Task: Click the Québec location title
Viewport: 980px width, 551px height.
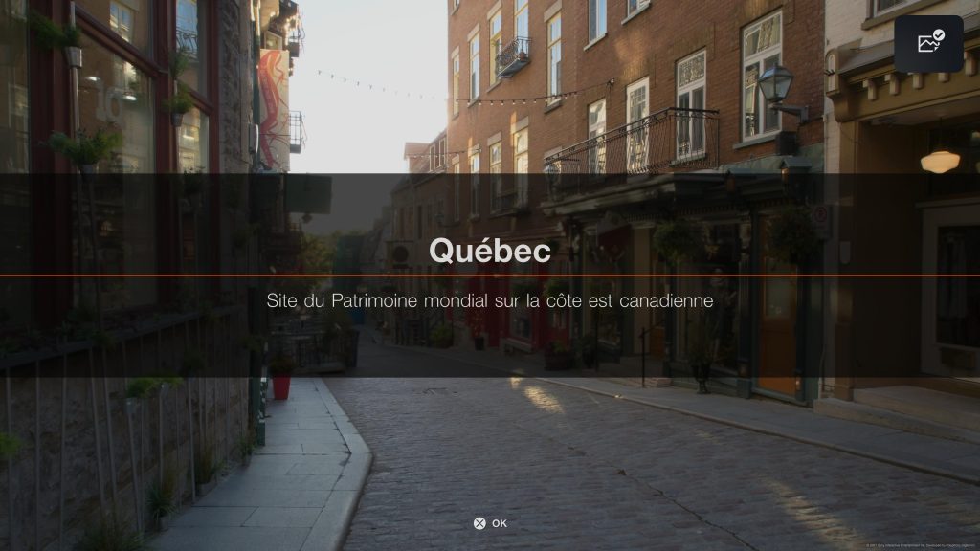Action: (x=490, y=251)
